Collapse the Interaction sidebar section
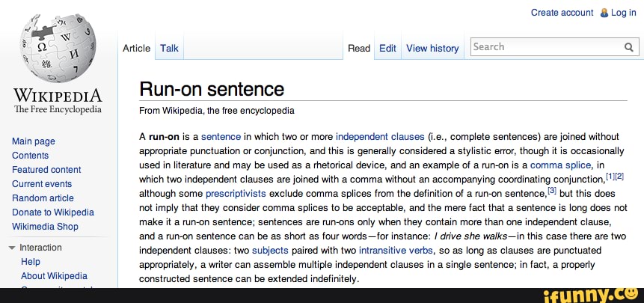Screen dimensions: 644x303 10,248
